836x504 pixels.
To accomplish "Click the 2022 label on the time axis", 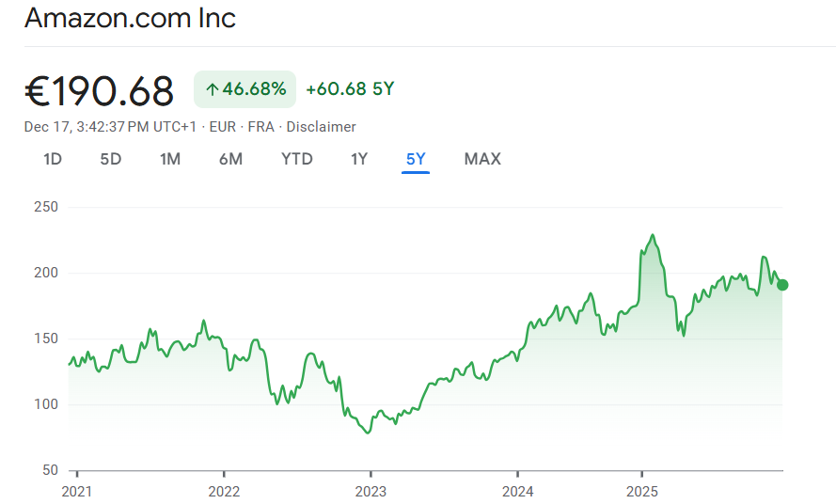I will [x=224, y=491].
